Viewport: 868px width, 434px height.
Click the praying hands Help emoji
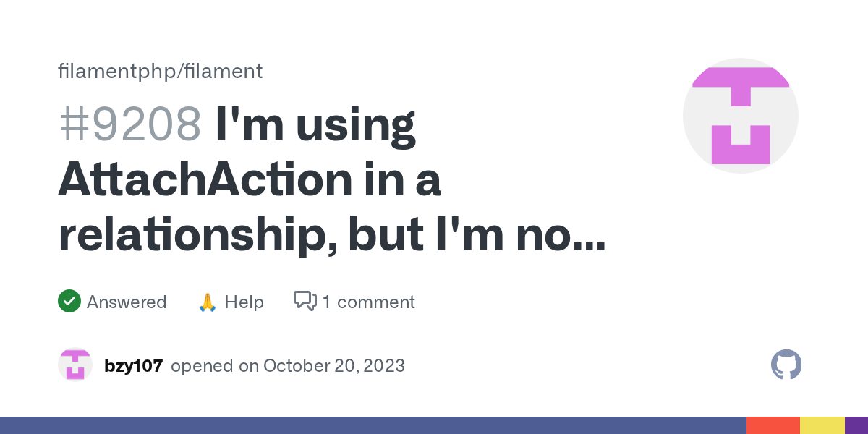(x=208, y=302)
